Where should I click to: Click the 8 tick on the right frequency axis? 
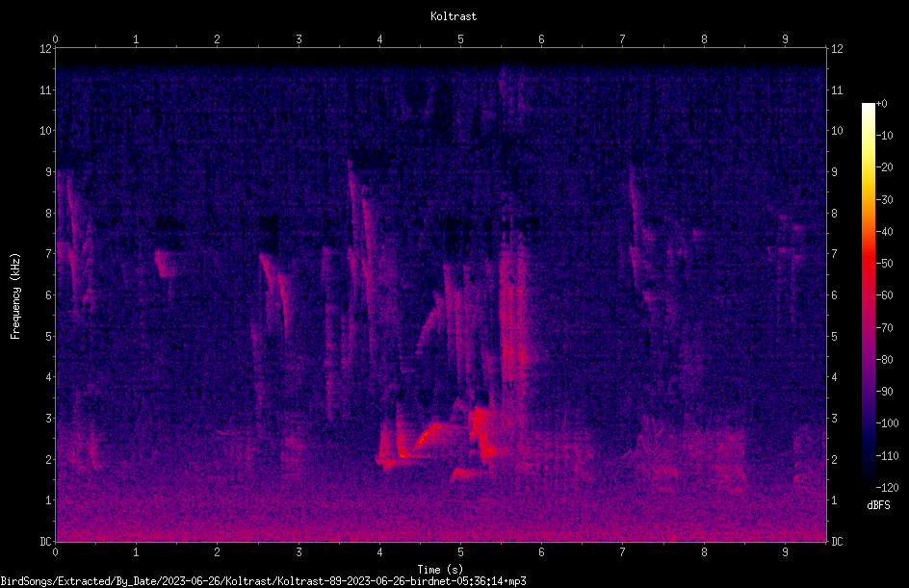tap(834, 214)
